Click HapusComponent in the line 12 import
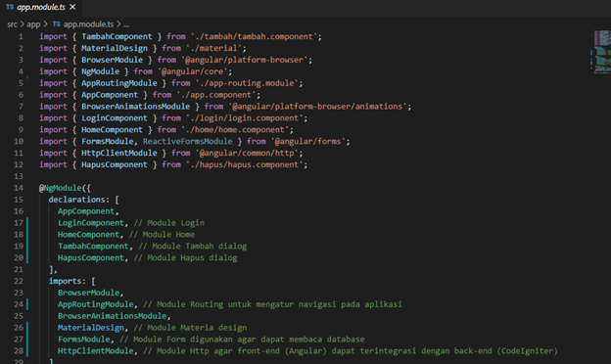This screenshot has width=611, height=364. click(x=115, y=165)
